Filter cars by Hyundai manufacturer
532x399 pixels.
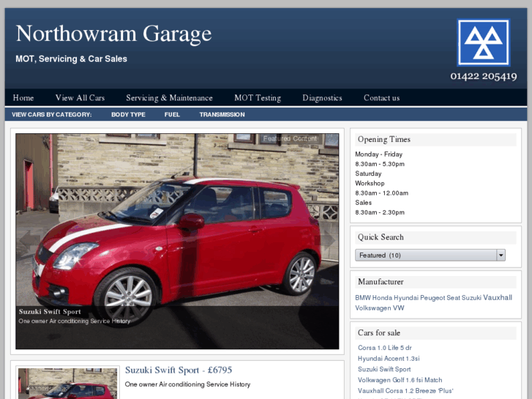[x=406, y=298]
